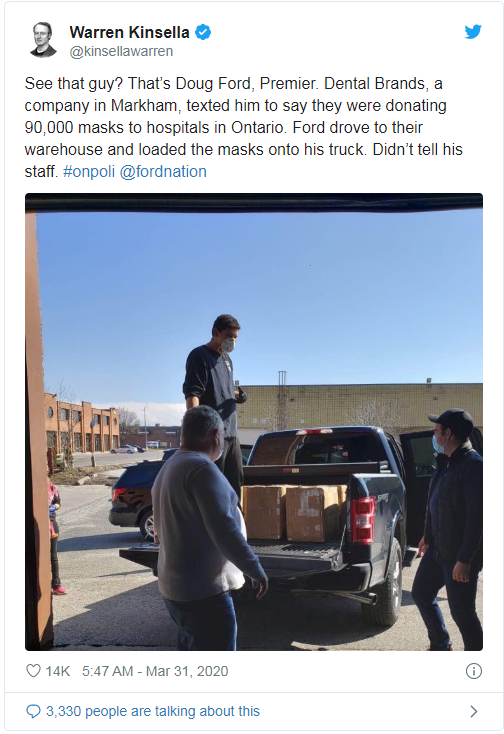Open the #onpoli hashtag
The image size is (504, 734).
[x=89, y=171]
